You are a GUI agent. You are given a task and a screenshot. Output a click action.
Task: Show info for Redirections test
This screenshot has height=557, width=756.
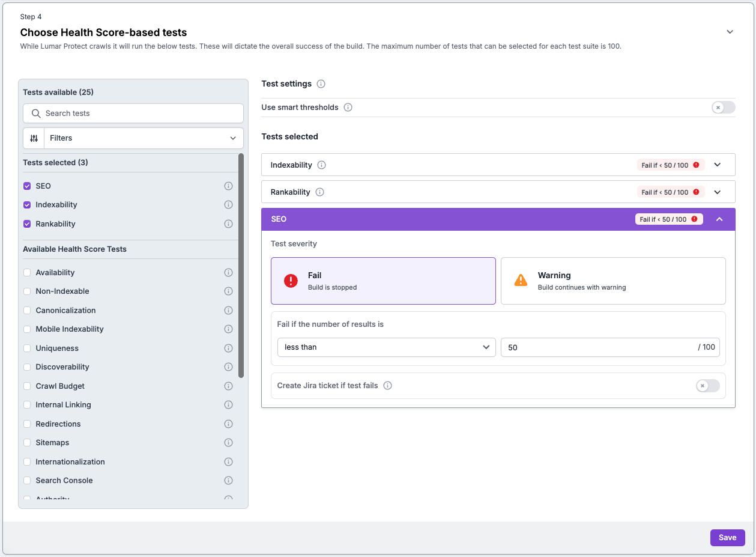(228, 424)
